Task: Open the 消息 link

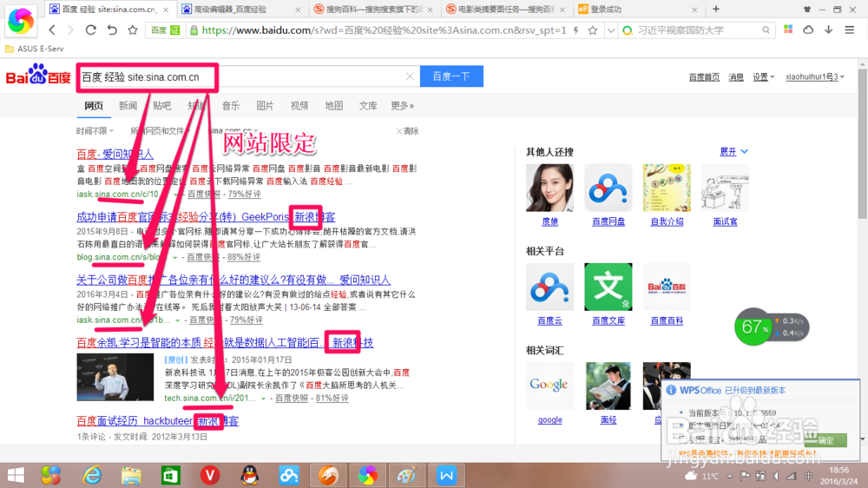Action: click(736, 77)
